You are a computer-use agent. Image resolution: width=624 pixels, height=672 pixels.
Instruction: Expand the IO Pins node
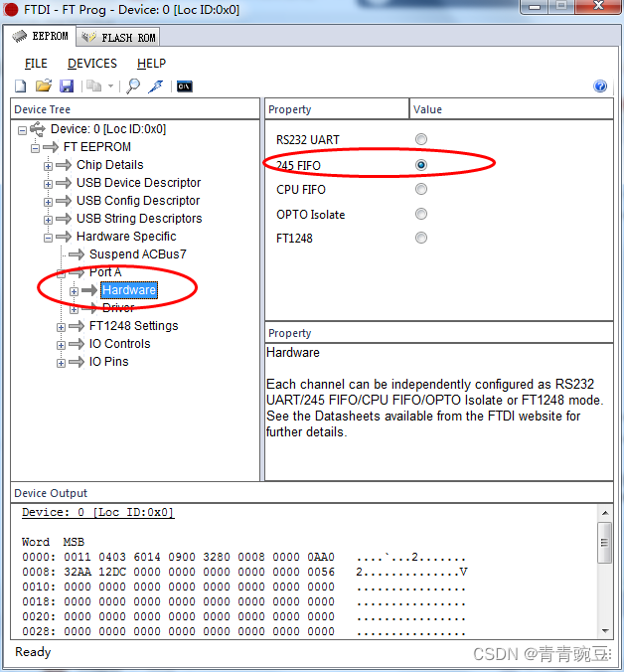click(61, 363)
